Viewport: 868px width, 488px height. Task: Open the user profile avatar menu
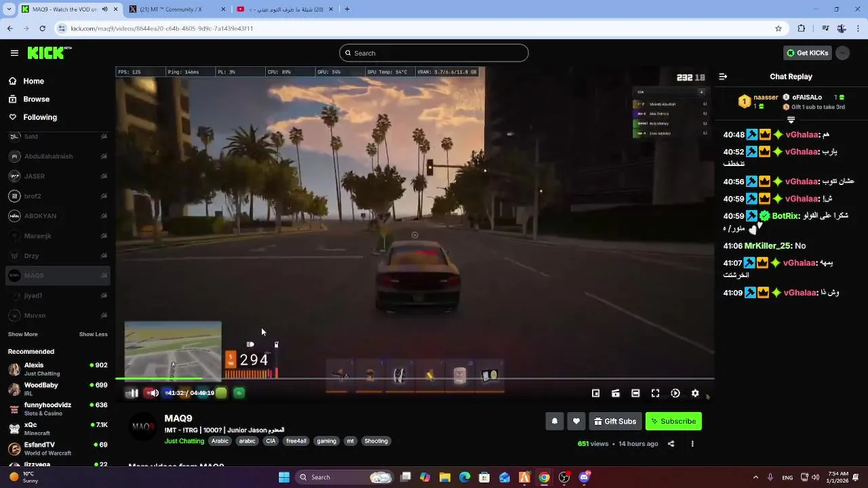[843, 53]
